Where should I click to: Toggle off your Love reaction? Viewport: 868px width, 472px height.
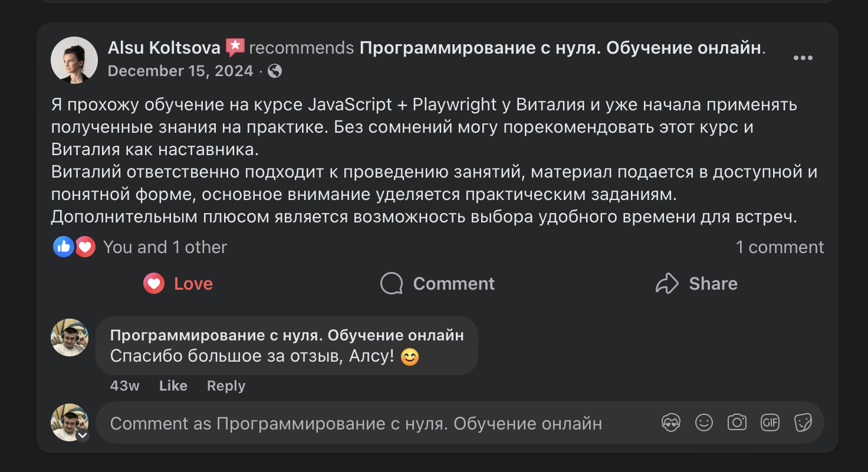tap(177, 283)
